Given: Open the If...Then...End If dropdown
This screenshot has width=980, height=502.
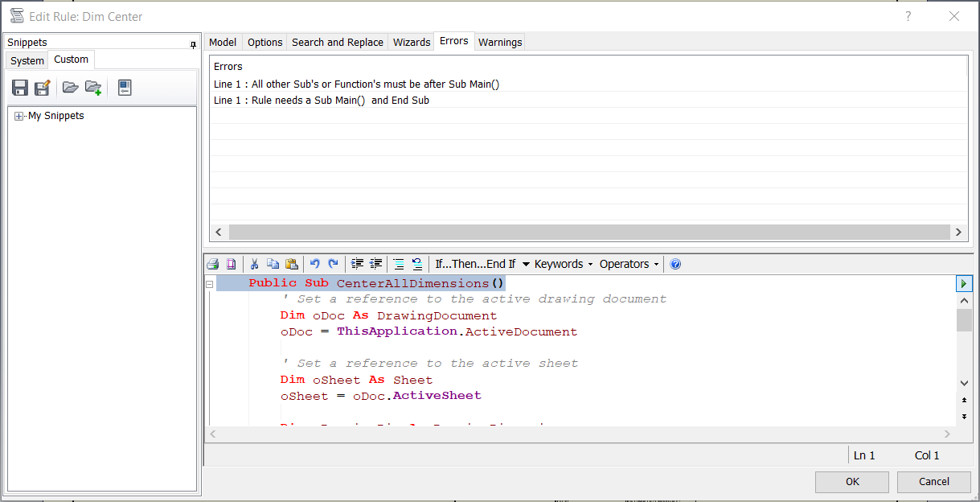Looking at the screenshot, I should [474, 264].
